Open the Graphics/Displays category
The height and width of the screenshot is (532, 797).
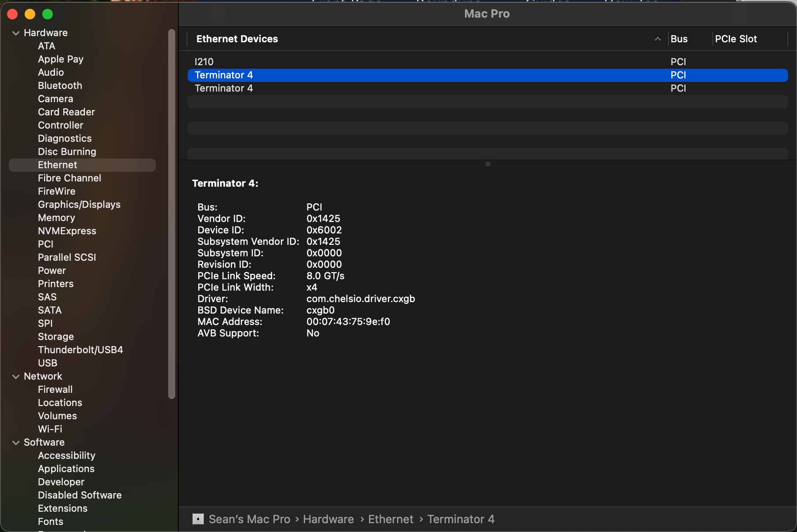(79, 205)
